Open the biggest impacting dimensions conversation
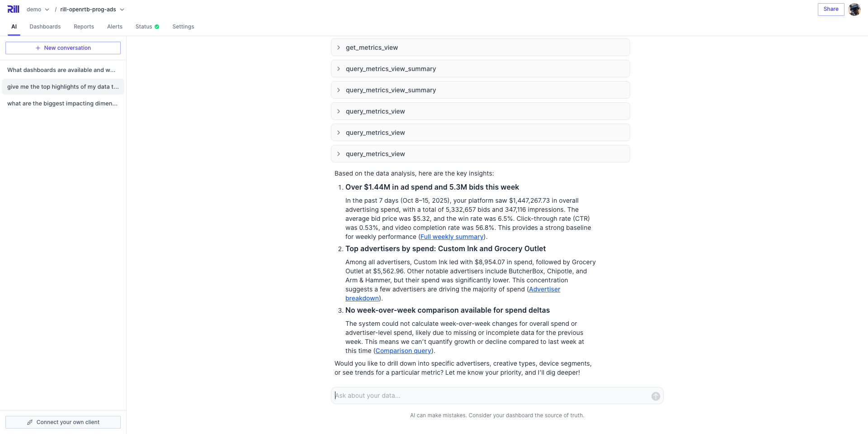 point(62,104)
